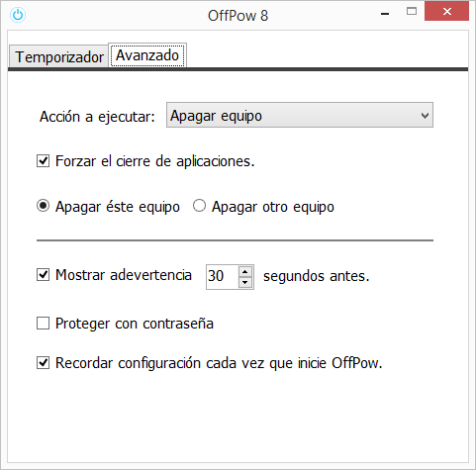Image resolution: width=476 pixels, height=470 pixels.
Task: Minimize the OffPow 8 window
Action: tap(385, 13)
